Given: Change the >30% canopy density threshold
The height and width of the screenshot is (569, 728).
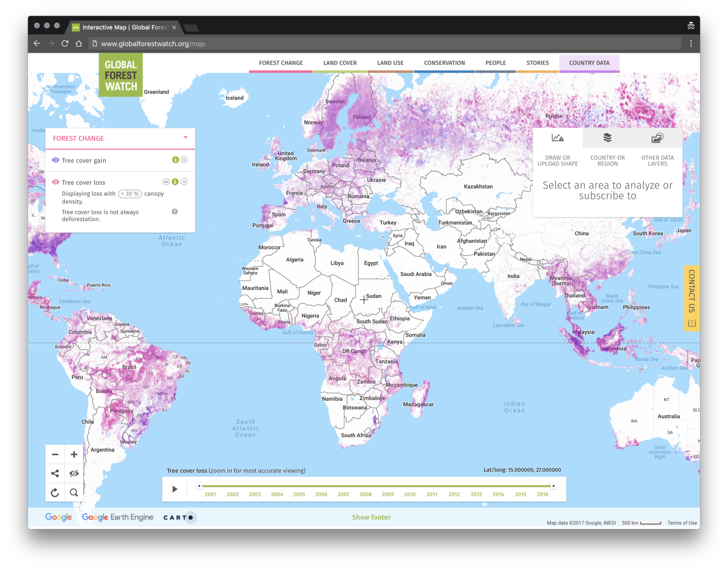Looking at the screenshot, I should pos(129,194).
